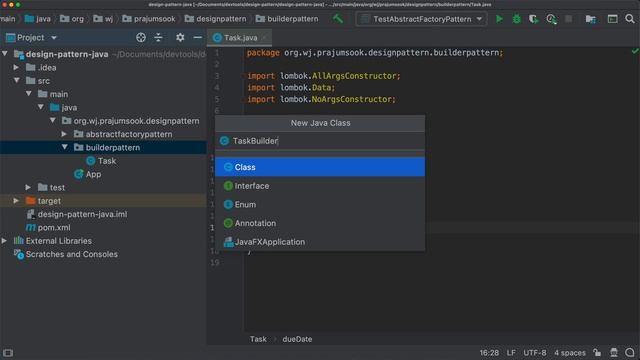
Task: Change LF line separator in status bar
Action: click(511, 353)
